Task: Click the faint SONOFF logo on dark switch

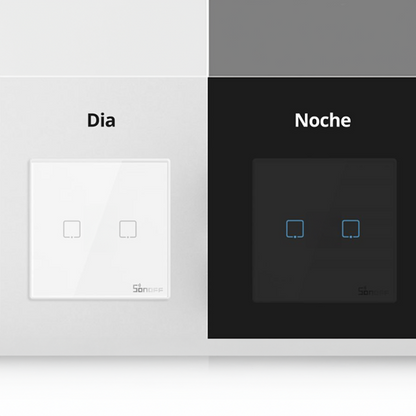Action: point(373,291)
